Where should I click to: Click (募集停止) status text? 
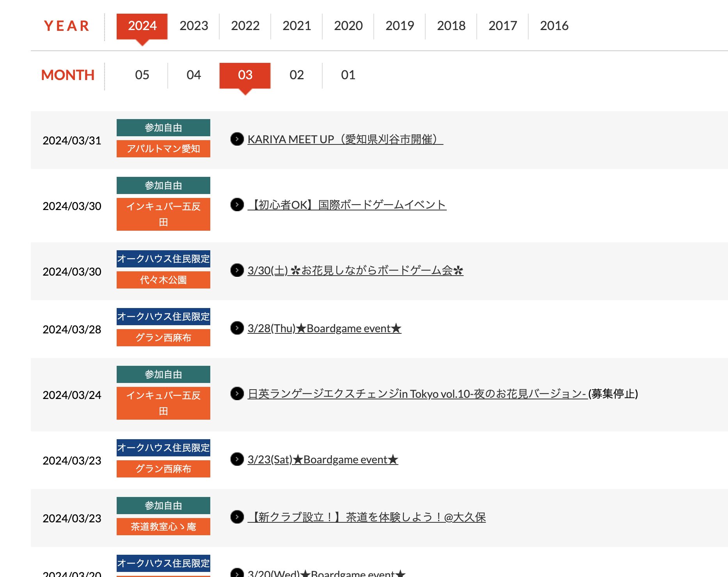(613, 394)
